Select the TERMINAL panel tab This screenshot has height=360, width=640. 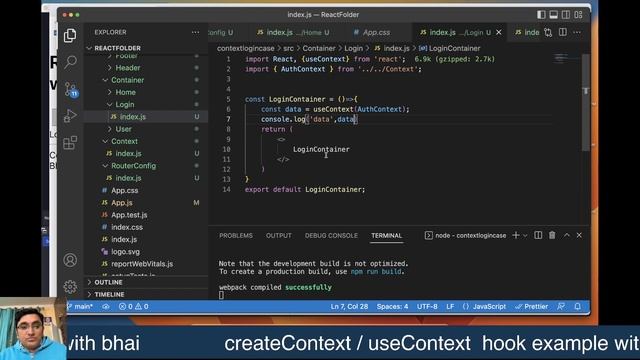(387, 236)
